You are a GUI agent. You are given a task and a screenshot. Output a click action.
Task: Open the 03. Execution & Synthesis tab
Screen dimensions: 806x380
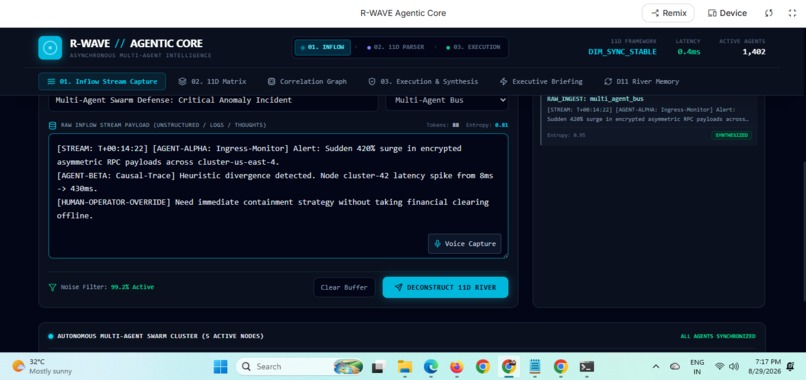click(x=423, y=81)
